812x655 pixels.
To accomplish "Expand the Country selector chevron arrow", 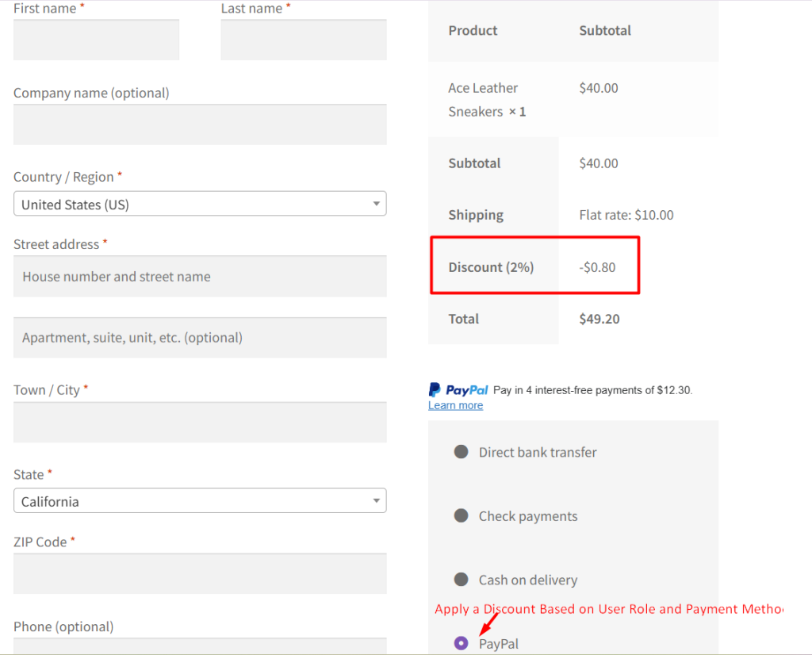I will pyautogui.click(x=376, y=204).
